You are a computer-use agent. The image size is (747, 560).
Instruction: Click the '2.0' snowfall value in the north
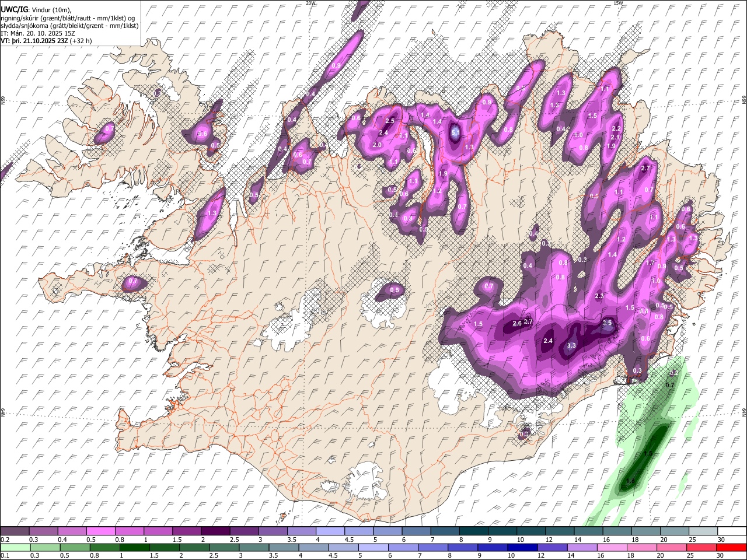377,145
